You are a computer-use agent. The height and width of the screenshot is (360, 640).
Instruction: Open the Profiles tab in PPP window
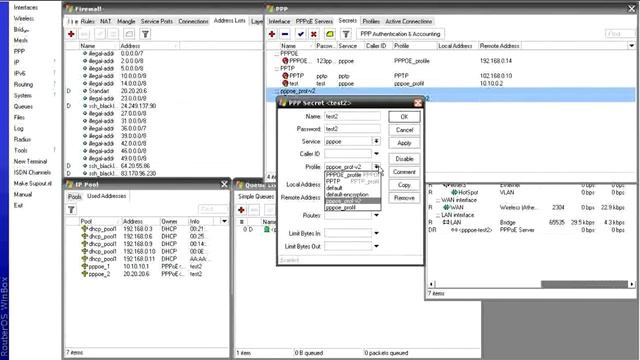(x=371, y=21)
